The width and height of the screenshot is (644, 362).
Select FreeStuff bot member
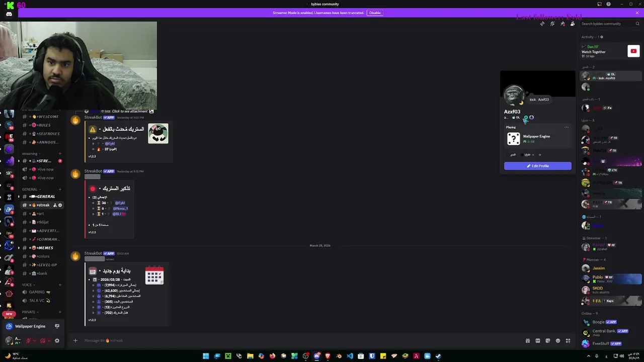611,344
